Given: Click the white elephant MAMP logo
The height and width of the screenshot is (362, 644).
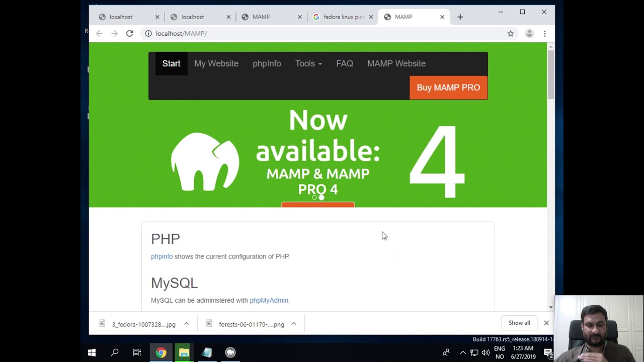Looking at the screenshot, I should (205, 161).
